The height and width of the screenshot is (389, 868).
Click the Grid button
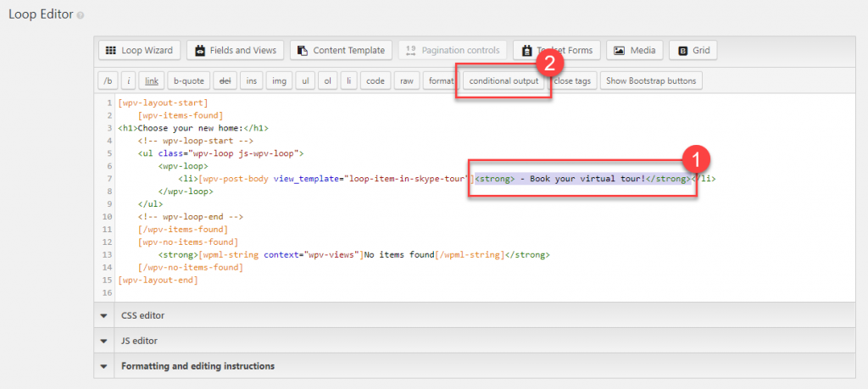click(693, 50)
